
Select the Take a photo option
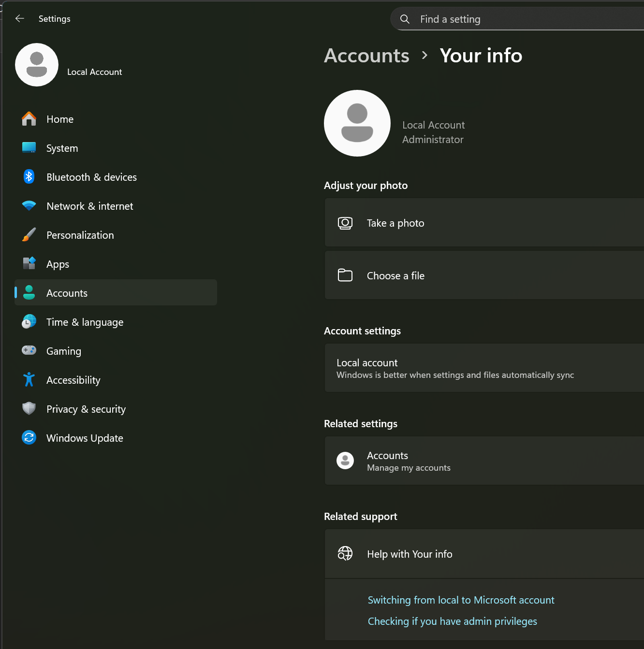(484, 223)
